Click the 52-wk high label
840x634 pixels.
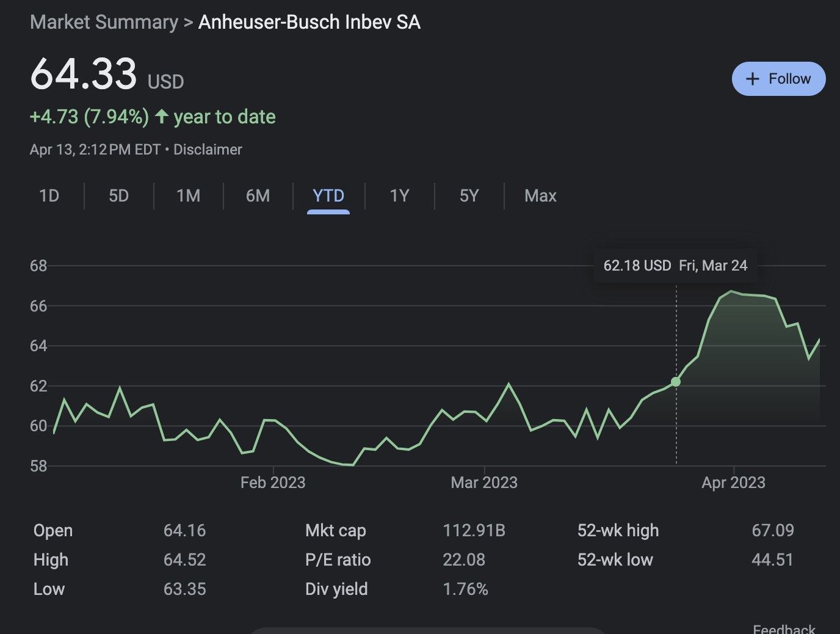coord(618,531)
